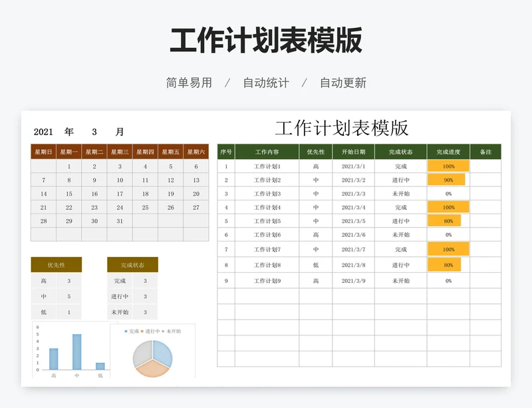This screenshot has height=408, width=532.
Task: Click the blue slice of pie chart
Action: (x=163, y=353)
